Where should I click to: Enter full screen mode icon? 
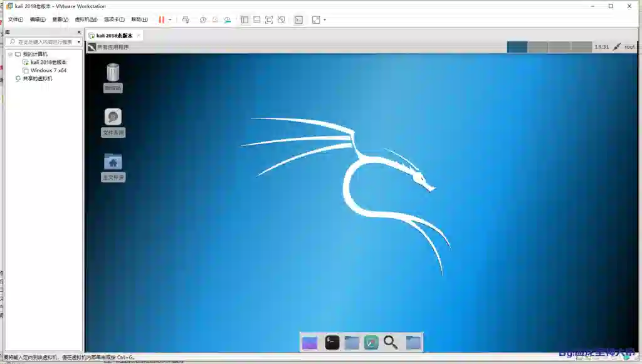(x=269, y=19)
